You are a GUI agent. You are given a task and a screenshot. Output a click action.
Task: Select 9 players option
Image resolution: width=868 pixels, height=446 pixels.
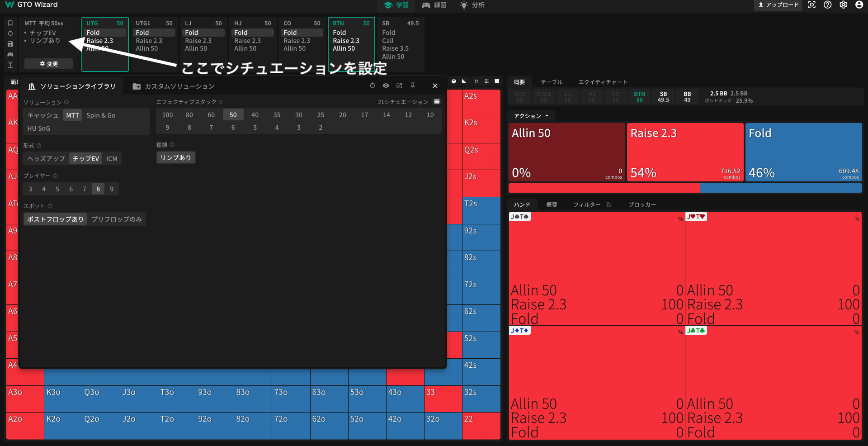(x=112, y=189)
